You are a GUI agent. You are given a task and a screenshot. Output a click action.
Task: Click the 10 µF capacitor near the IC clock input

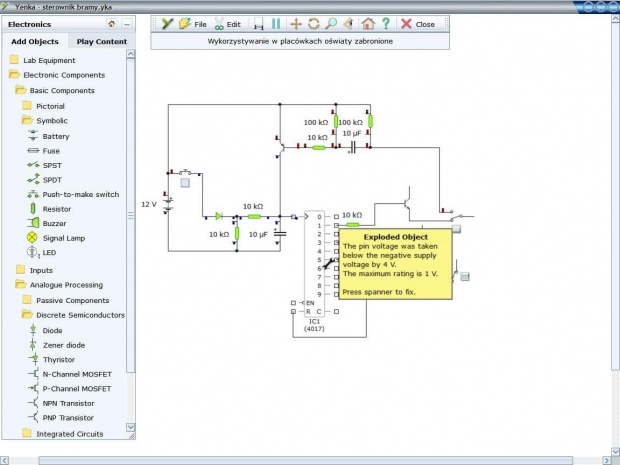click(x=280, y=234)
